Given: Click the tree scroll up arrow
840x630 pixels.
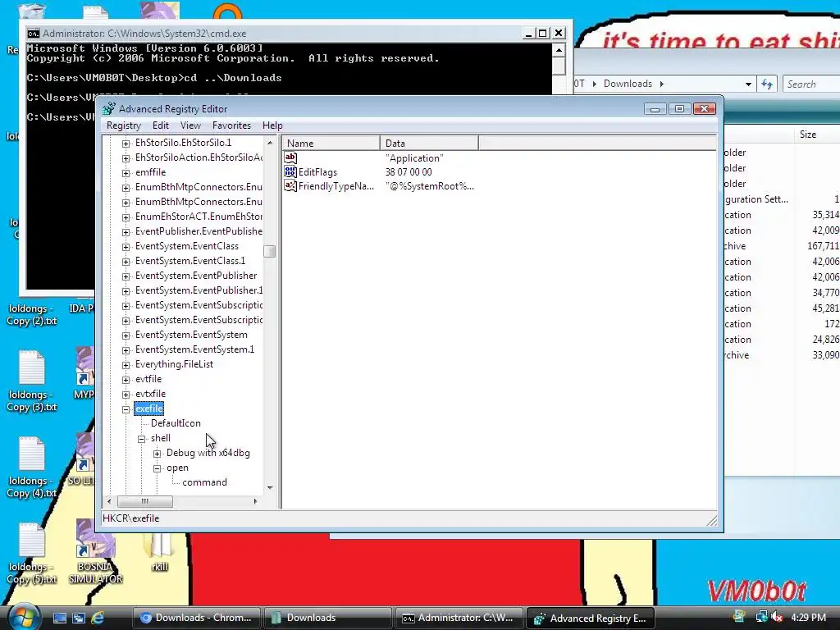Looking at the screenshot, I should pos(269,143).
